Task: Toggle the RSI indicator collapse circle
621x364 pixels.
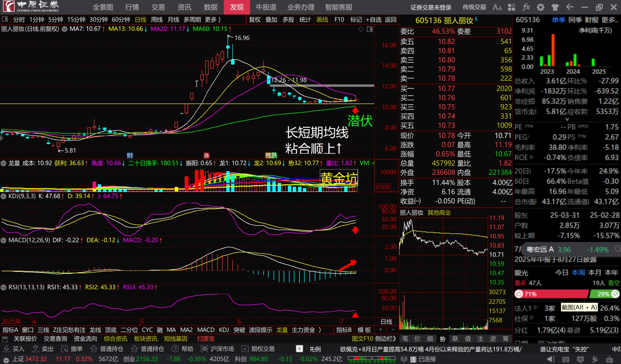Action: (4, 287)
